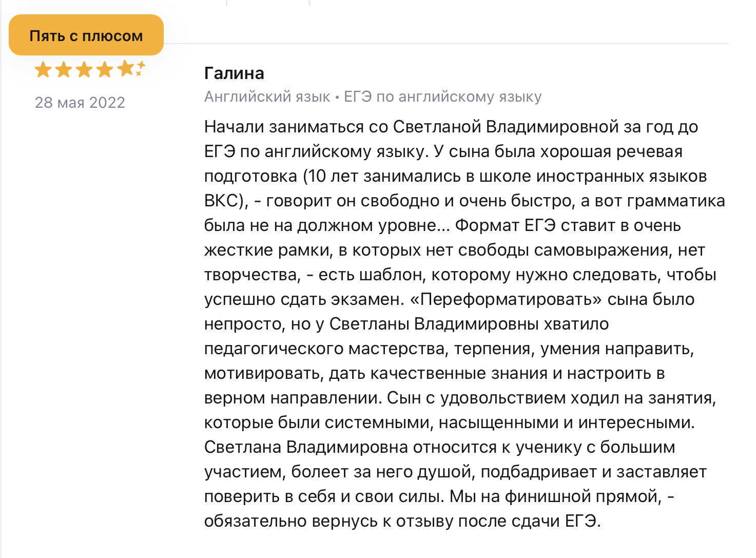Click the "Английский язык" subject label
The width and height of the screenshot is (756, 558).
point(267,97)
